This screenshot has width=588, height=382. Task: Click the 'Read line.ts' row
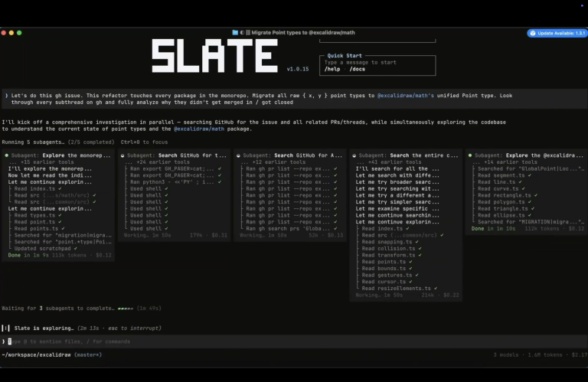[x=499, y=182]
